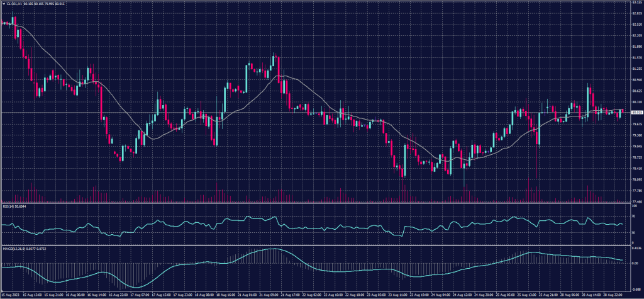The image size is (644, 299).
Task: Click the RSI level 30 label
Action: [635, 233]
